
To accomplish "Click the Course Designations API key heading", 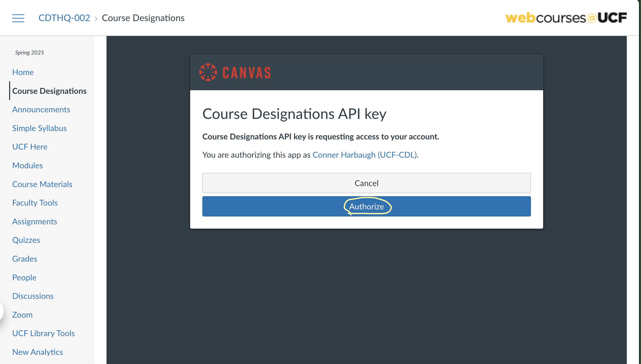I will (x=294, y=114).
